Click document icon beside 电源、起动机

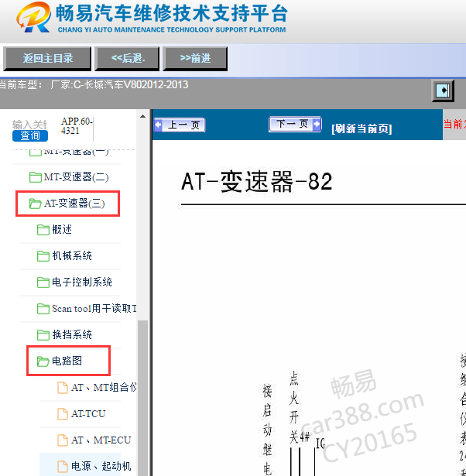click(63, 467)
